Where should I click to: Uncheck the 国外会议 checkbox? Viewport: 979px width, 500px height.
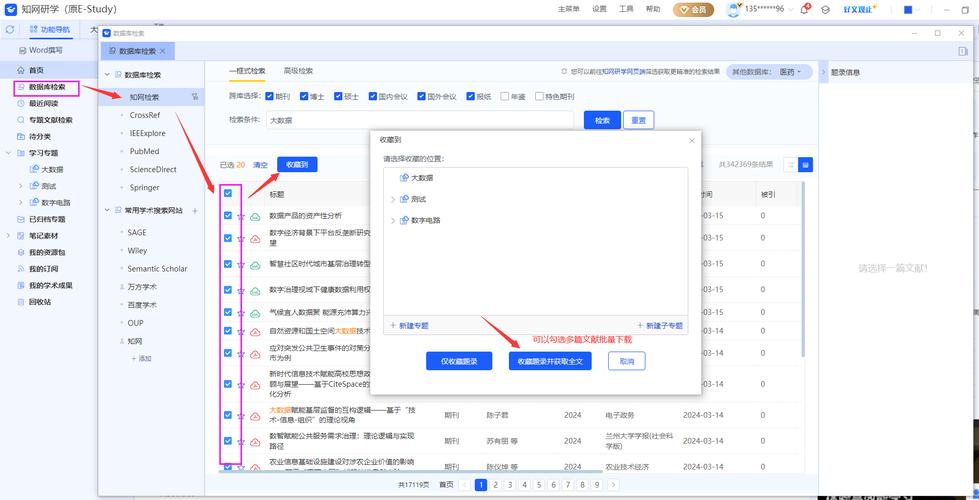[421, 96]
